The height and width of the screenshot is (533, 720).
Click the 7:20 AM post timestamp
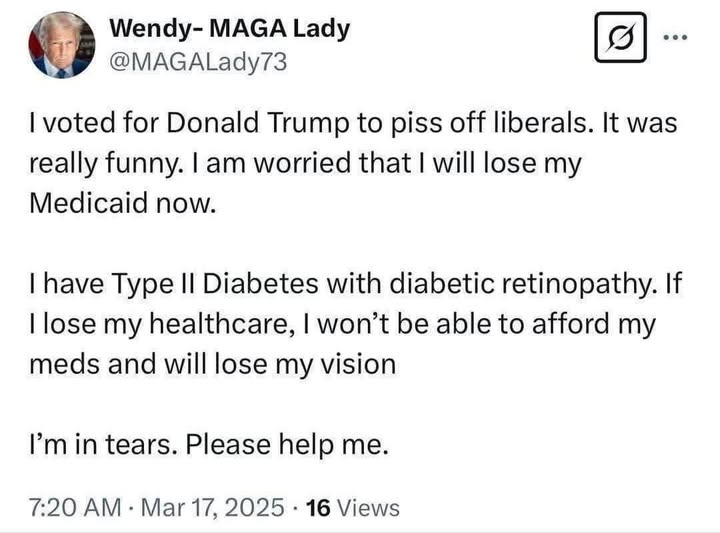[75, 508]
